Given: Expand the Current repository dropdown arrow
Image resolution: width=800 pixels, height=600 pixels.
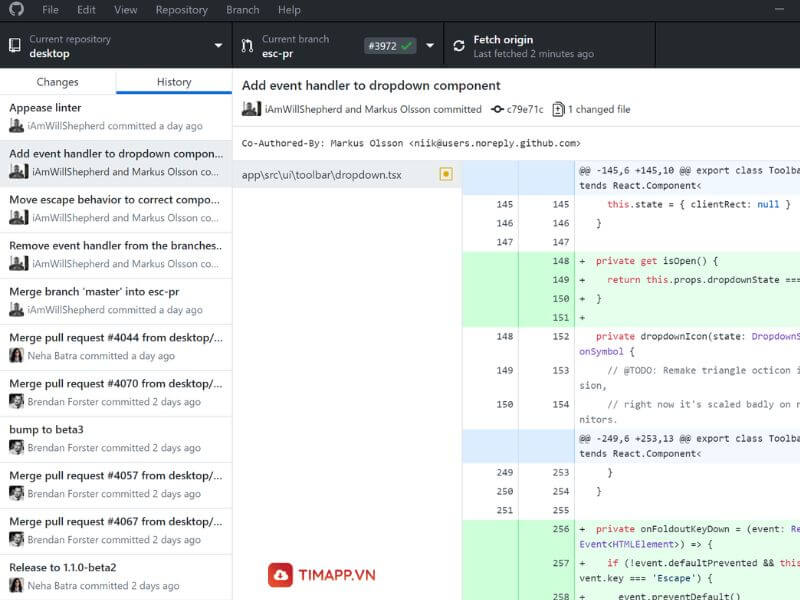Looking at the screenshot, I should coord(218,45).
